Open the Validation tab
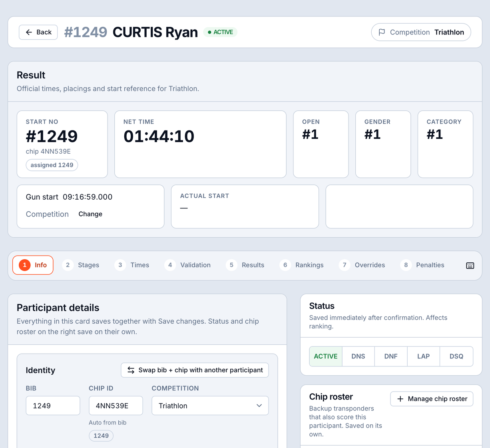This screenshot has width=490, height=448. (x=187, y=265)
